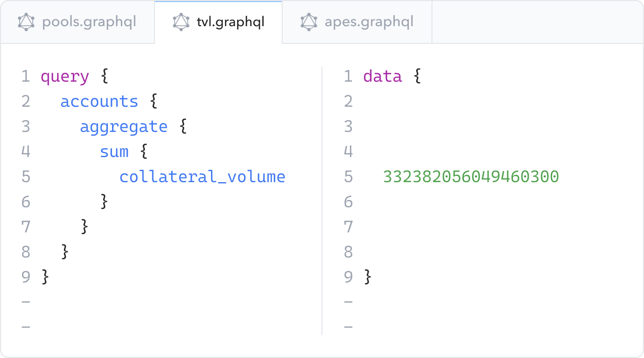Viewport: 644px width, 358px height.
Task: Select the purple query keyword
Action: point(65,76)
